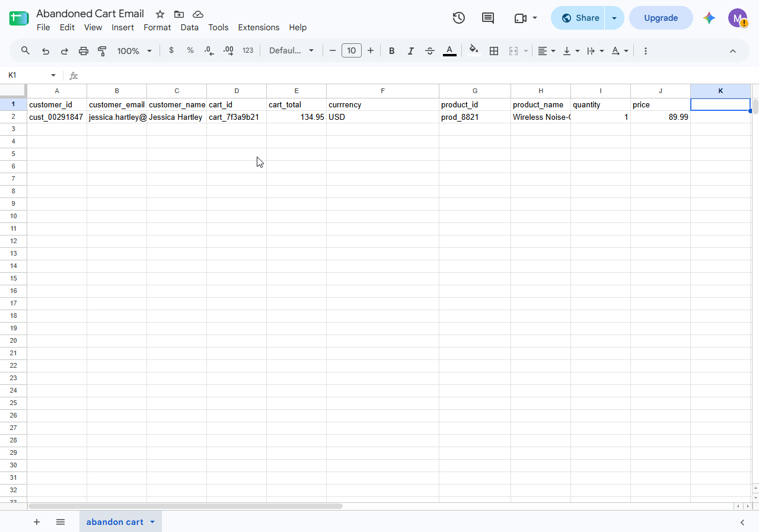Open text rotation dropdown
This screenshot has width=759, height=532.
pos(620,51)
